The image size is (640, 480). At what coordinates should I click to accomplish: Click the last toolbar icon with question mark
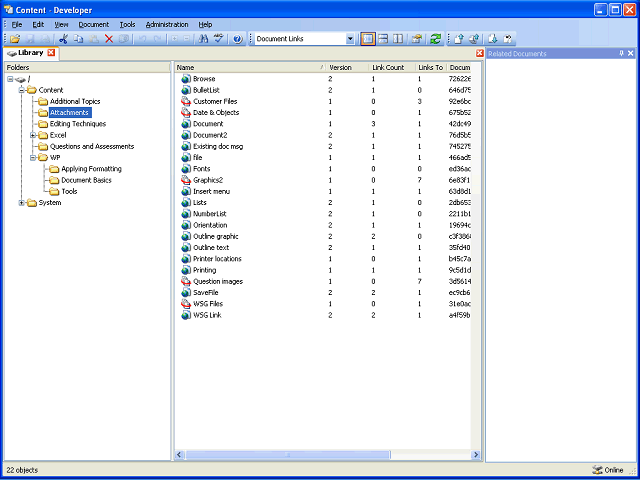tap(508, 39)
